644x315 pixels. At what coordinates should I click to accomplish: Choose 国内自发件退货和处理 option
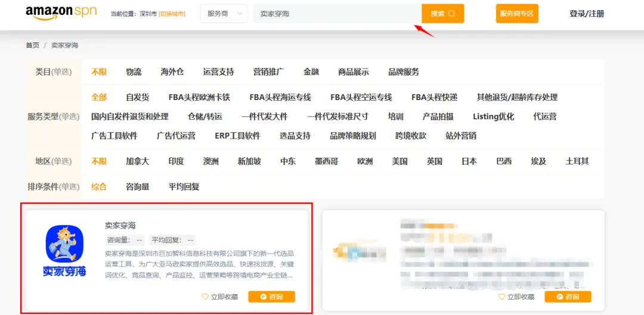[x=130, y=117]
